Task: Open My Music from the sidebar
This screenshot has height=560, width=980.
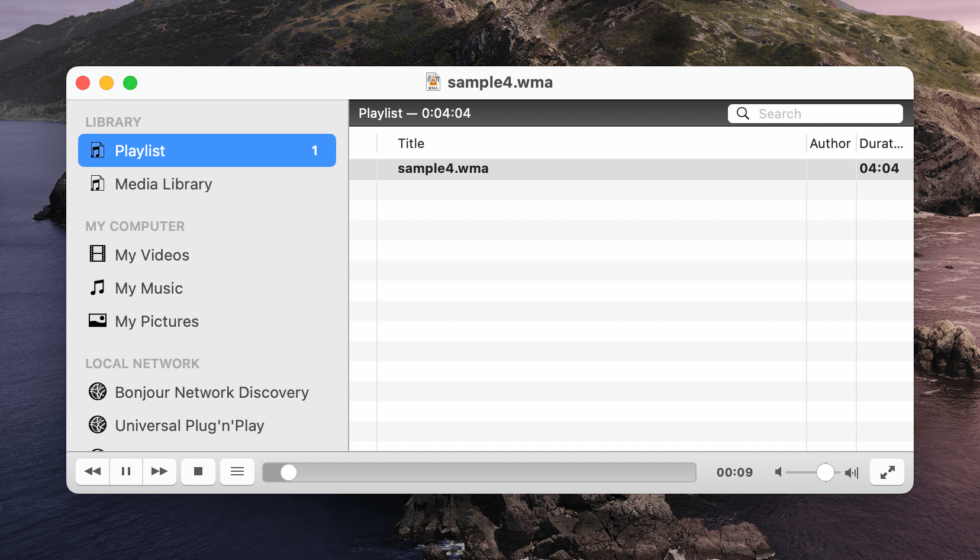Action: (x=149, y=288)
